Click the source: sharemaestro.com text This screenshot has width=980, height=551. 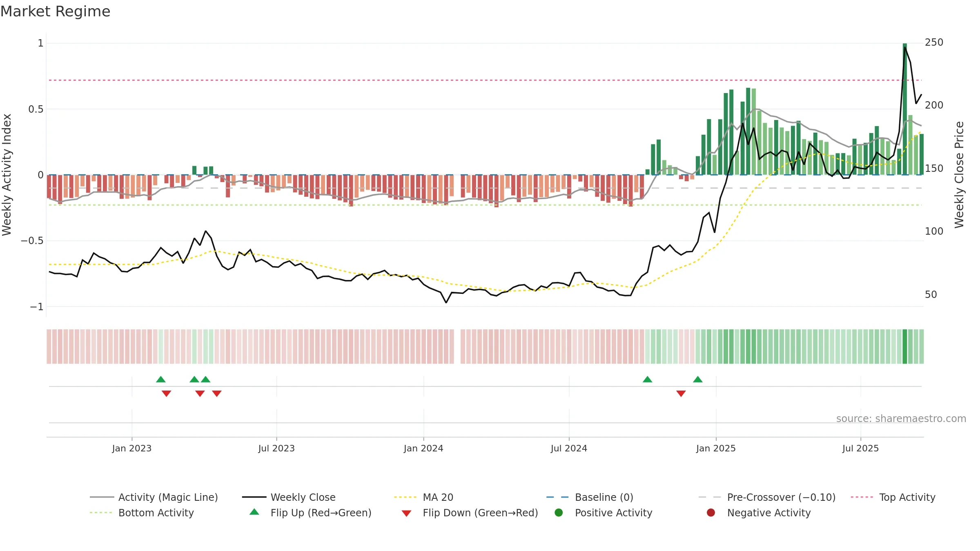[901, 418]
